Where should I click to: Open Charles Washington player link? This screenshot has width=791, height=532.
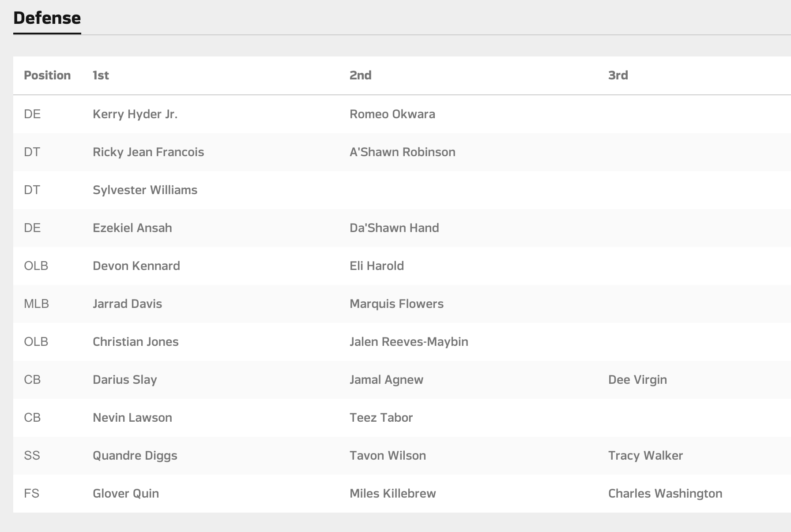point(665,494)
